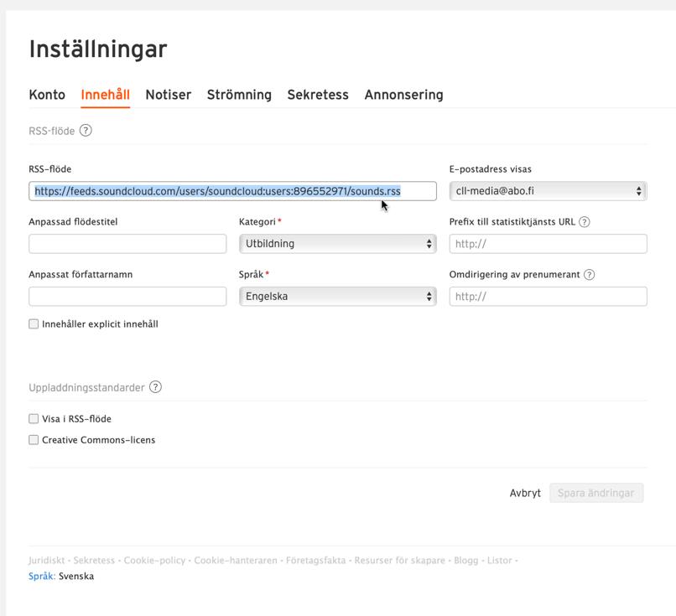Click the help icon beside Omdirigering av prenumerant

pos(589,275)
